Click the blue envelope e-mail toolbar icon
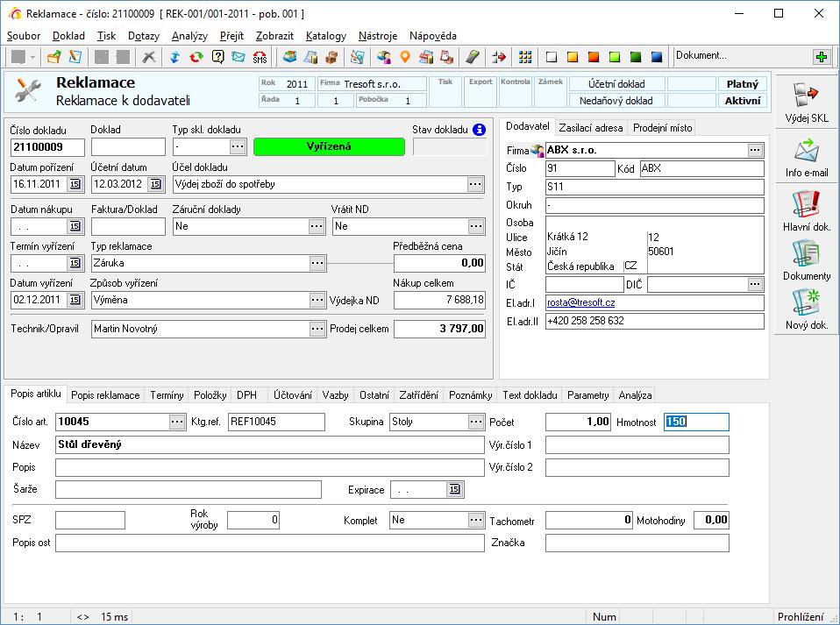840x625 pixels. tap(238, 57)
